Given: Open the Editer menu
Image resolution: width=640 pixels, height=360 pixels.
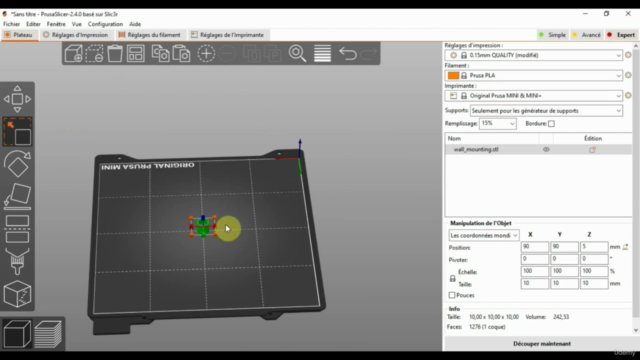Looking at the screenshot, I should [x=33, y=24].
